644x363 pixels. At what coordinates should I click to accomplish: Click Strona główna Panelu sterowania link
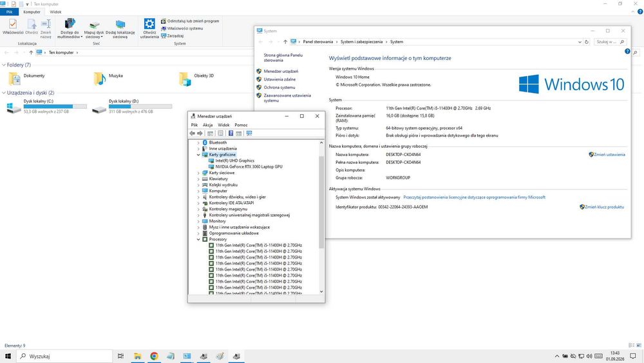[283, 57]
